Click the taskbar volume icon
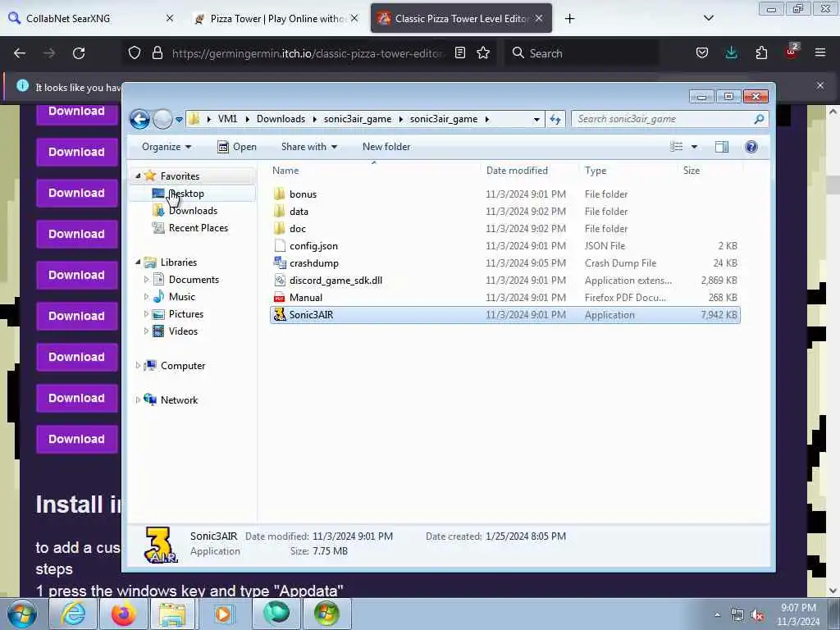 757,615
